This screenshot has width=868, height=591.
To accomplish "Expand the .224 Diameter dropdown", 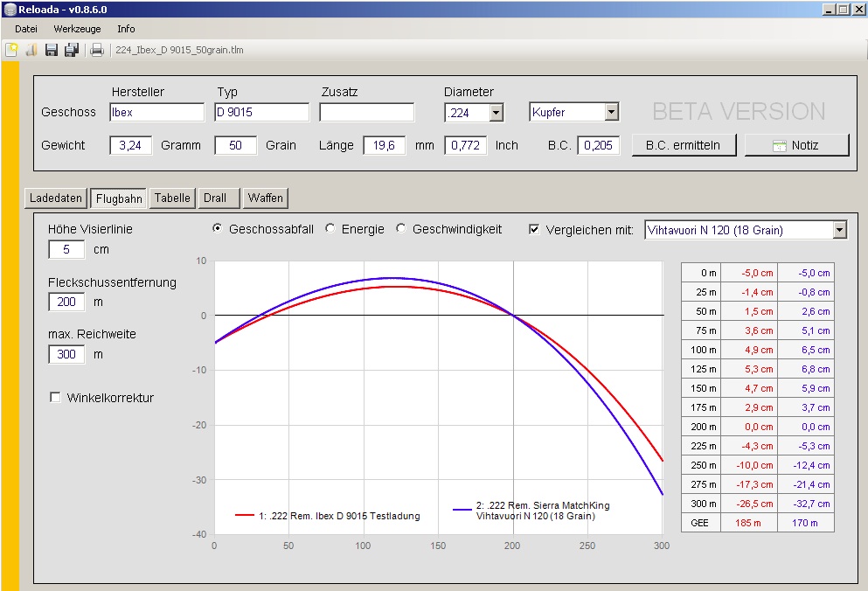I will 496,113.
